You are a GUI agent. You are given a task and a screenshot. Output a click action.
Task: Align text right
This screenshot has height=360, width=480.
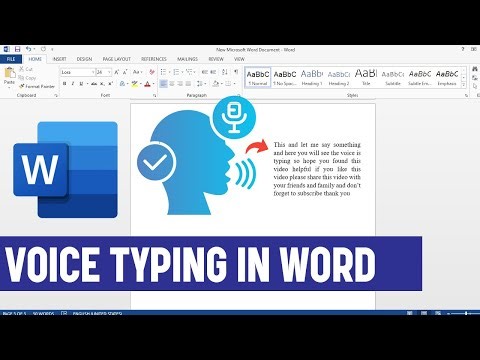click(180, 84)
